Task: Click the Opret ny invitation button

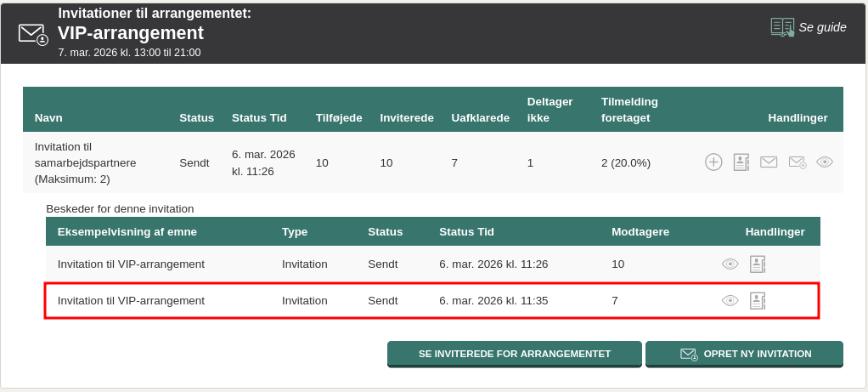Action: click(x=744, y=354)
